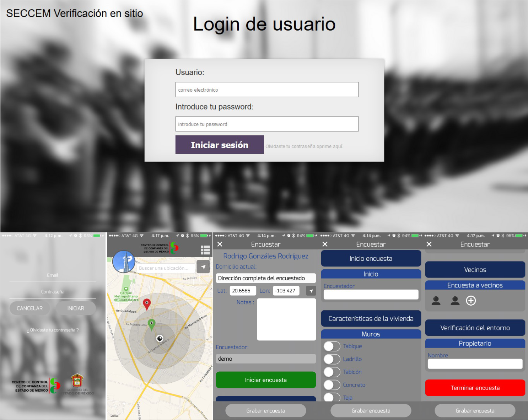This screenshot has width=528, height=420.
Task: Toggle the Ladrillo wall switch
Action: point(332,359)
